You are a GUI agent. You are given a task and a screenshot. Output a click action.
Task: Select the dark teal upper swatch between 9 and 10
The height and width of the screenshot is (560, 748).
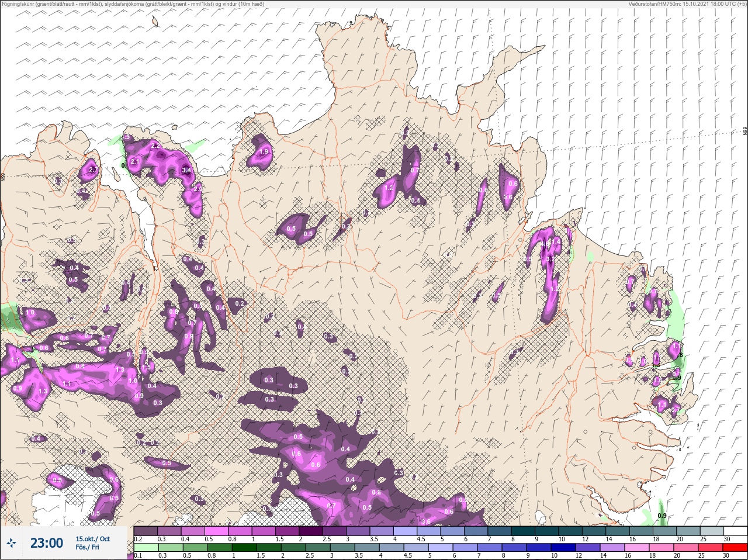(x=547, y=531)
